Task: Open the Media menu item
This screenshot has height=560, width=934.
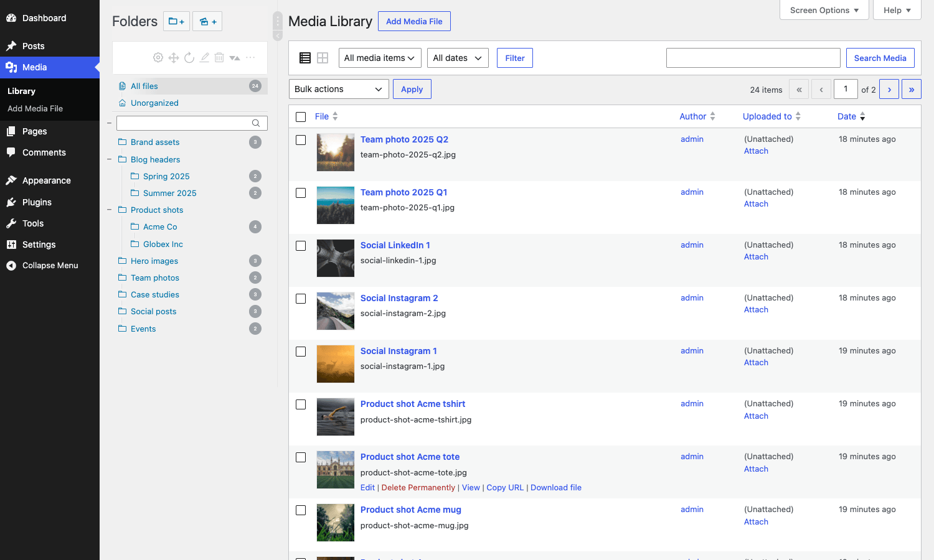Action: click(50, 67)
